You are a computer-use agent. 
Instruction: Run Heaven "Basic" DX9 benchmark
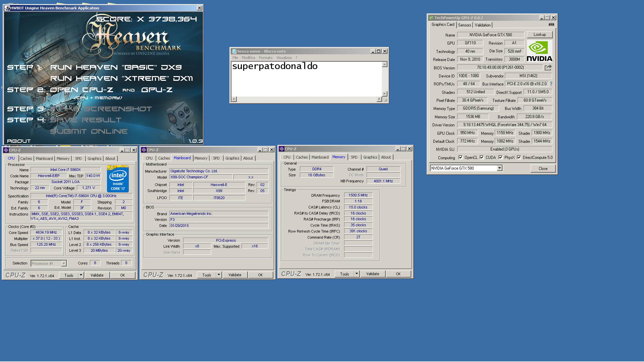116,67
